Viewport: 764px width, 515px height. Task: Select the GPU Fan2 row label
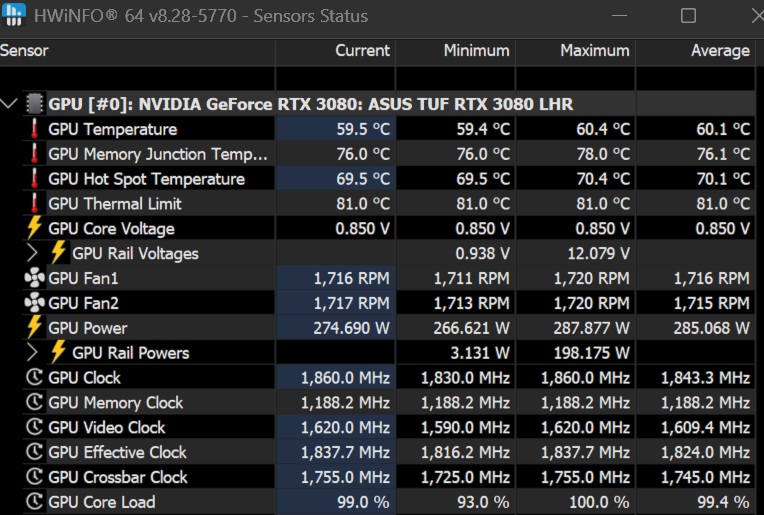pos(83,303)
